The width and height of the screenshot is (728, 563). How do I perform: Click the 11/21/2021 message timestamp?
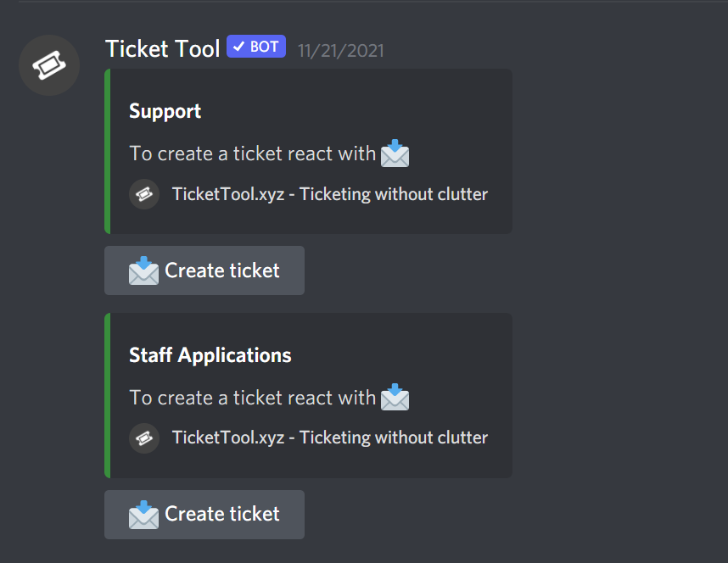pyautogui.click(x=341, y=51)
